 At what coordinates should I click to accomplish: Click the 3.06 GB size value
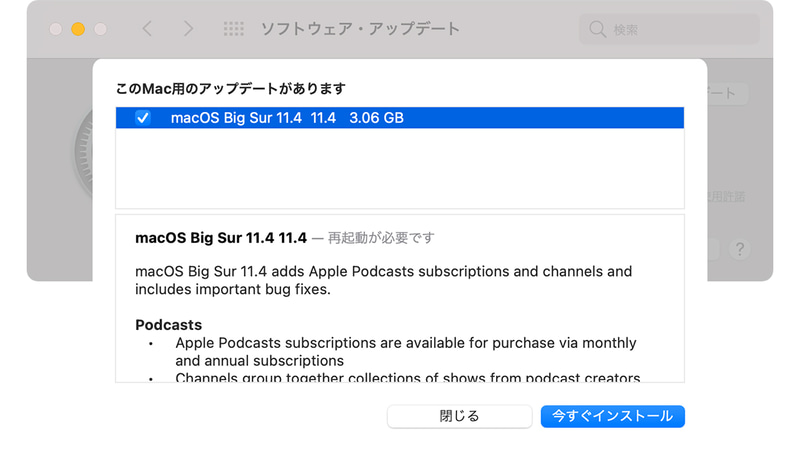[x=377, y=118]
